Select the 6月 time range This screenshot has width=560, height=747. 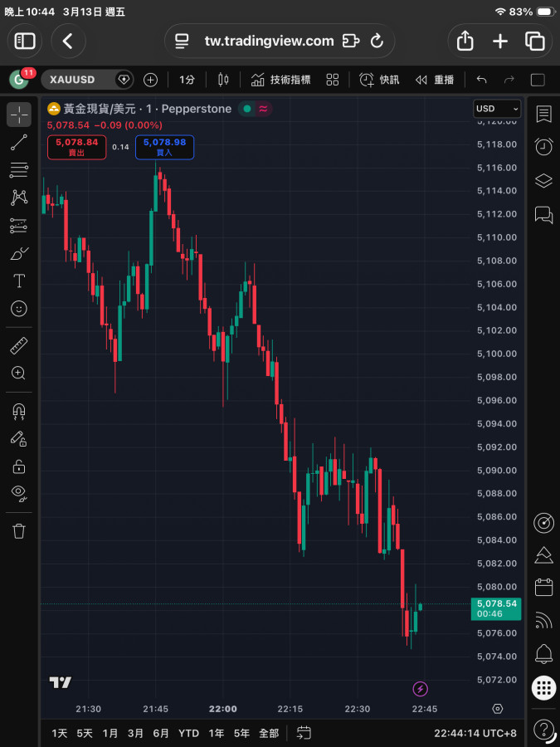tap(161, 733)
